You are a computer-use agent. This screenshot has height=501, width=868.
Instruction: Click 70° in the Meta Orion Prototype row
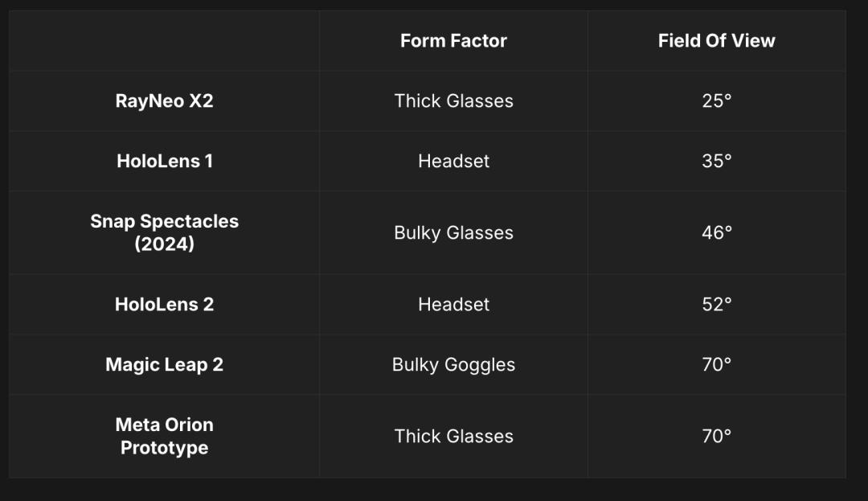[716, 436]
